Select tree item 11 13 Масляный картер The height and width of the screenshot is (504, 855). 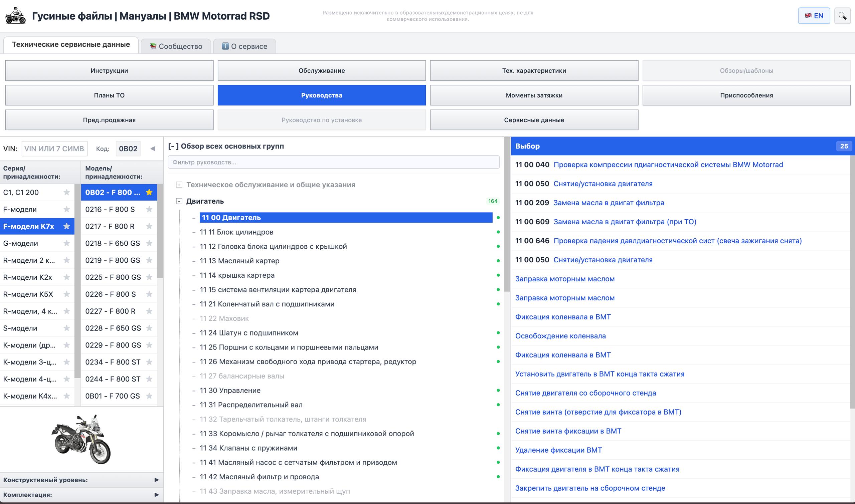coord(239,261)
